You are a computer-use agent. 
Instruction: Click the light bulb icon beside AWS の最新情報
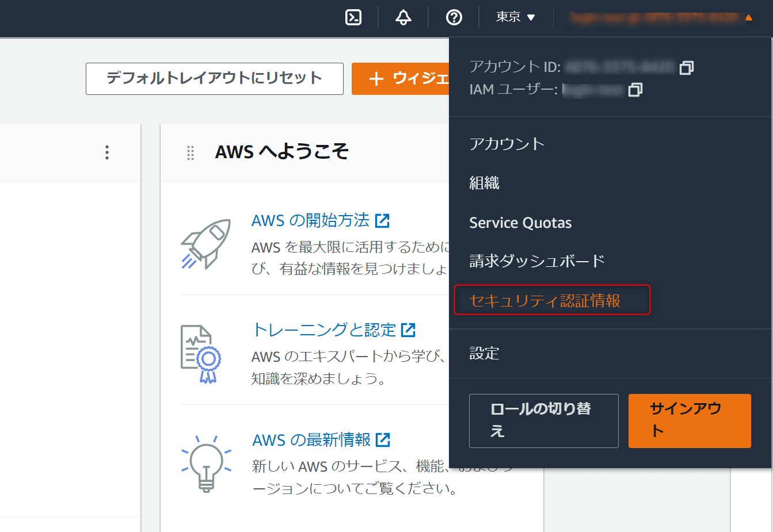[206, 464]
